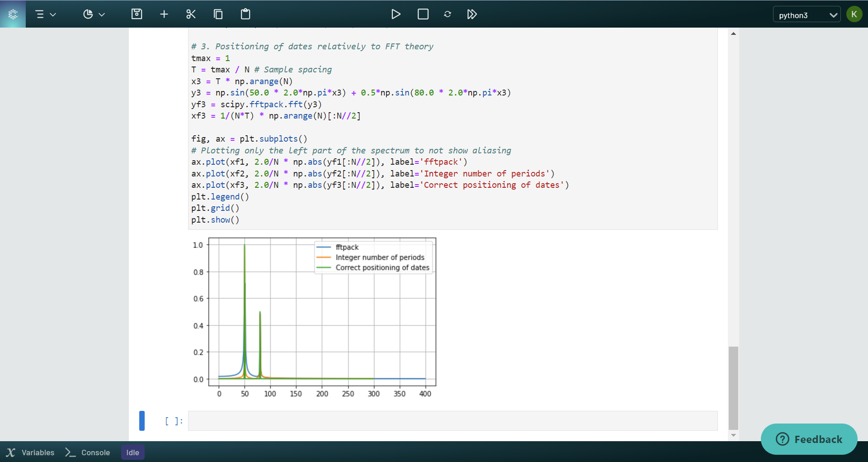The height and width of the screenshot is (462, 868).
Task: Open the python3 kernel selector
Action: [x=806, y=14]
